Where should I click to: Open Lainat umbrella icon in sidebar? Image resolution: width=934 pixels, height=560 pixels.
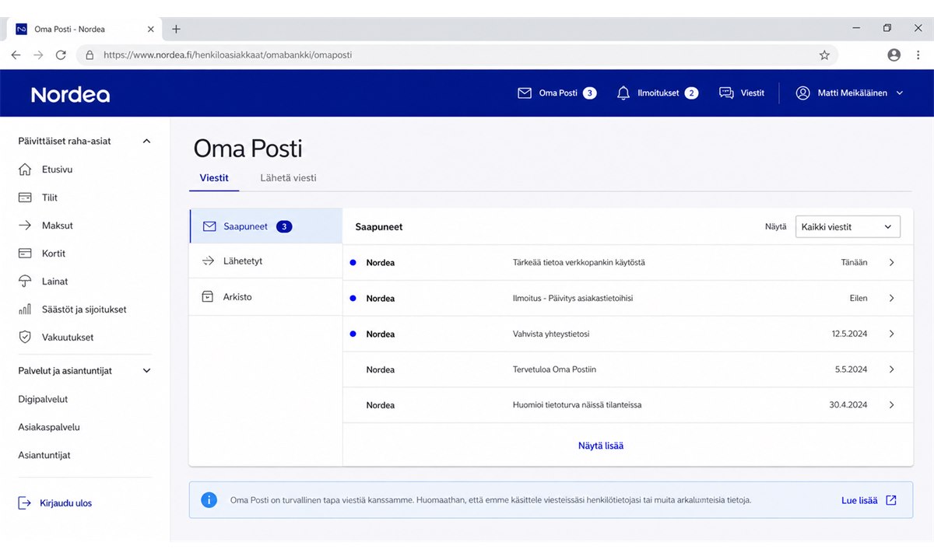pyautogui.click(x=25, y=282)
